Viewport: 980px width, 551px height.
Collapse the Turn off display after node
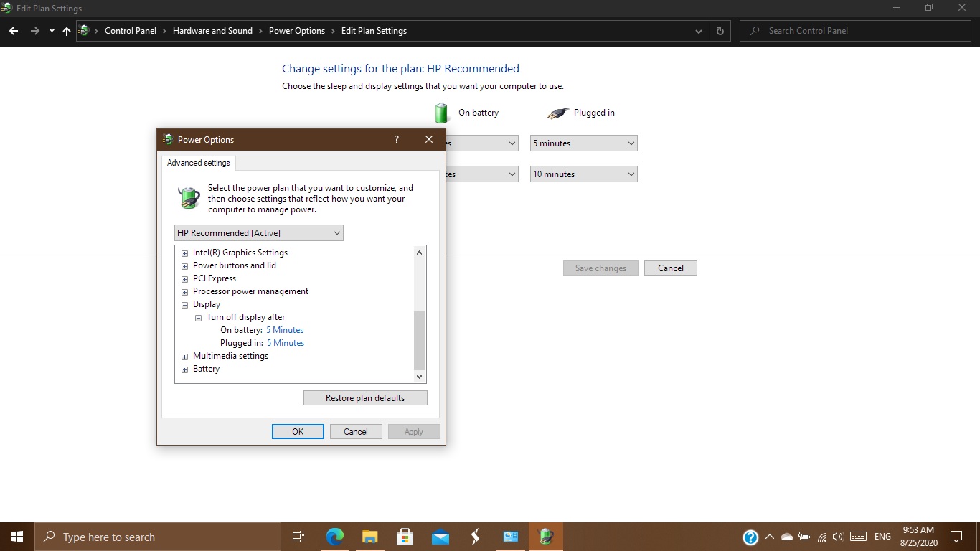pyautogui.click(x=199, y=317)
